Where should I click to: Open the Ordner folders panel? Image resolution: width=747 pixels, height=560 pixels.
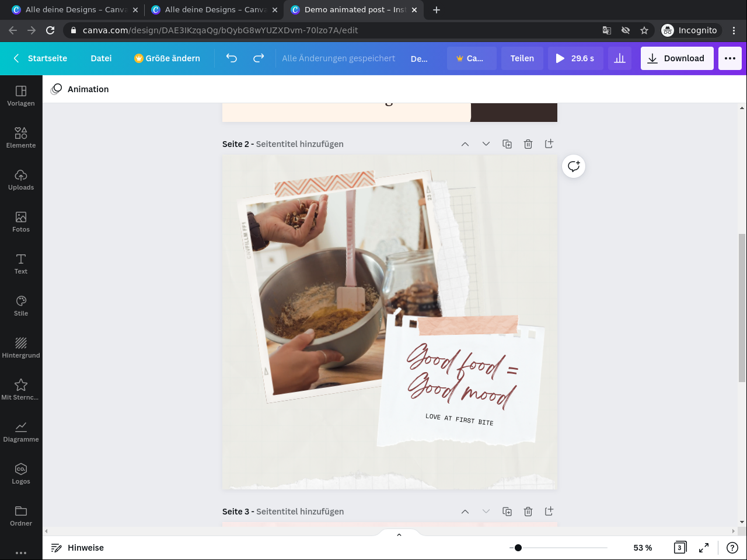[21, 516]
